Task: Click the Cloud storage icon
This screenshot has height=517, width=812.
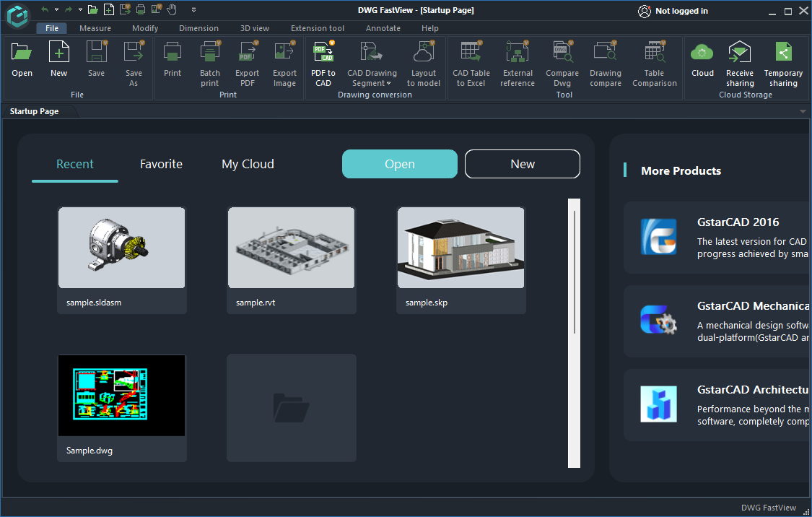Action: point(702,52)
